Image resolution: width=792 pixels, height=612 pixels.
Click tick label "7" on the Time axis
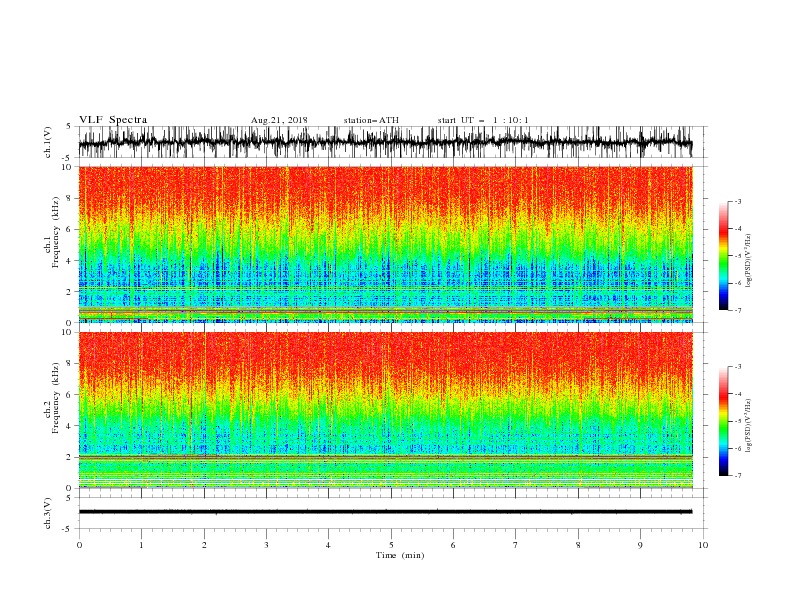click(x=516, y=545)
